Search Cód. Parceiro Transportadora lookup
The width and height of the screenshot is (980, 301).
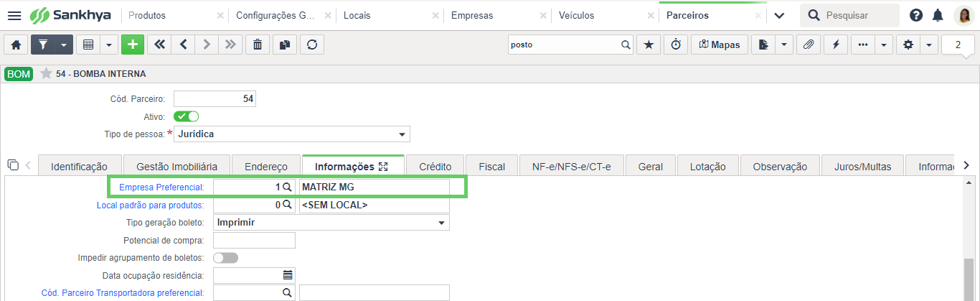pos(287,292)
